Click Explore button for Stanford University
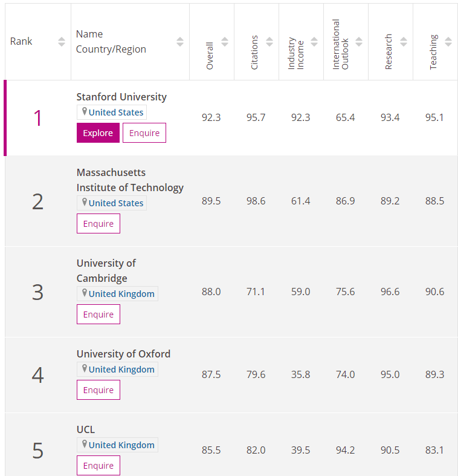458x476 pixels. click(x=98, y=133)
